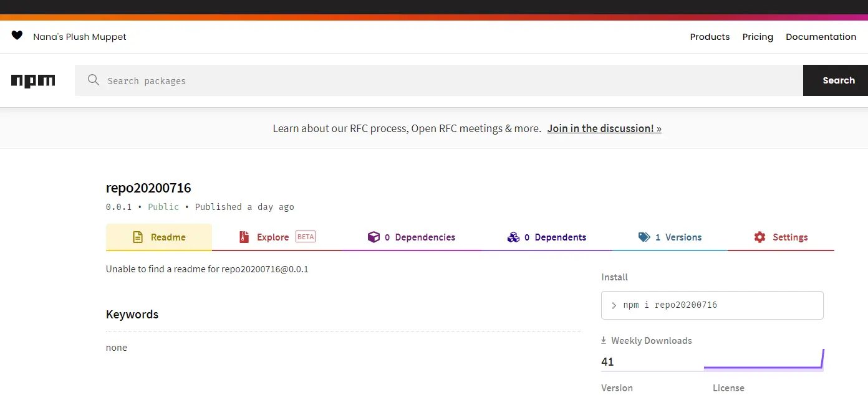Click the Keywords heading
The width and height of the screenshot is (868, 395).
(132, 314)
